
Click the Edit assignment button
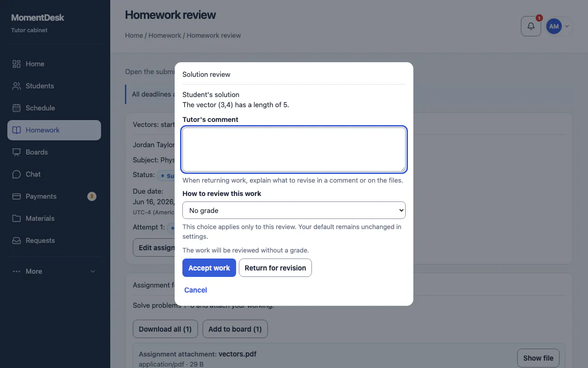[x=154, y=247]
